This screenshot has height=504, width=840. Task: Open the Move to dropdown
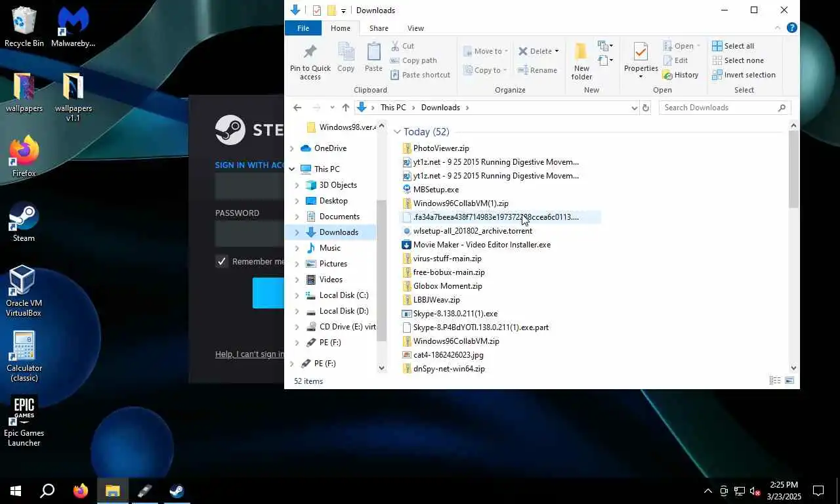[x=486, y=51]
